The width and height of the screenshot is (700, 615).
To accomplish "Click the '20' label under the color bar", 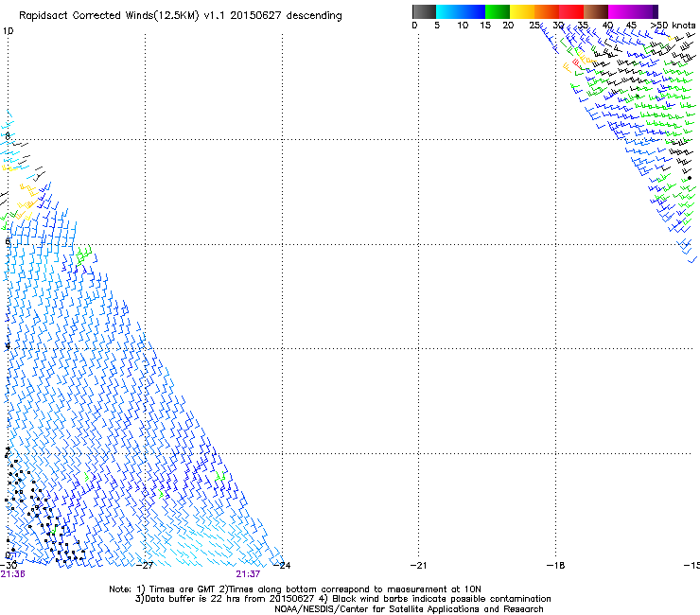I will (508, 25).
